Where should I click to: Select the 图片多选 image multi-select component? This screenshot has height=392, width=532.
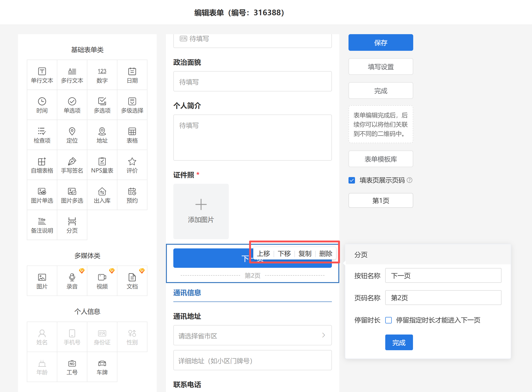pos(72,195)
